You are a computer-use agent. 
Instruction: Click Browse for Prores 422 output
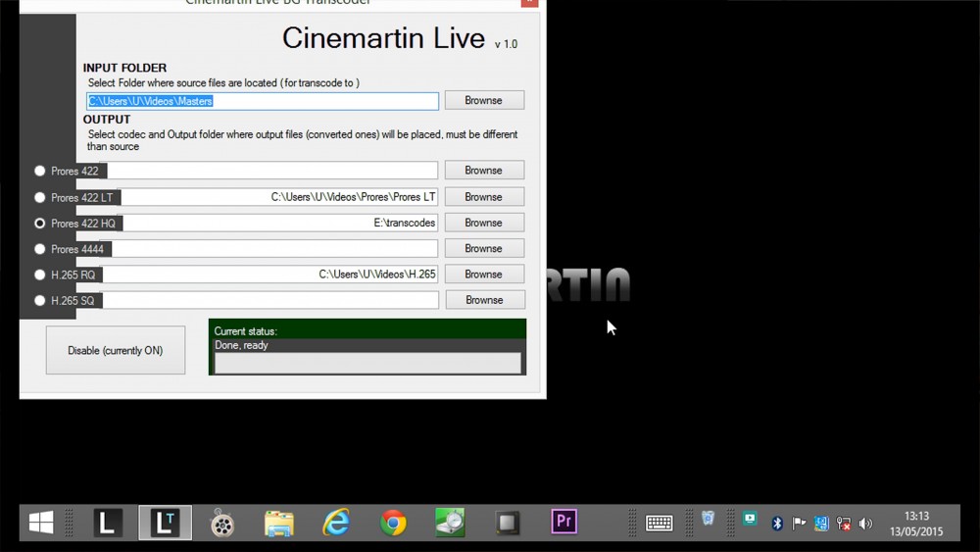coord(484,170)
